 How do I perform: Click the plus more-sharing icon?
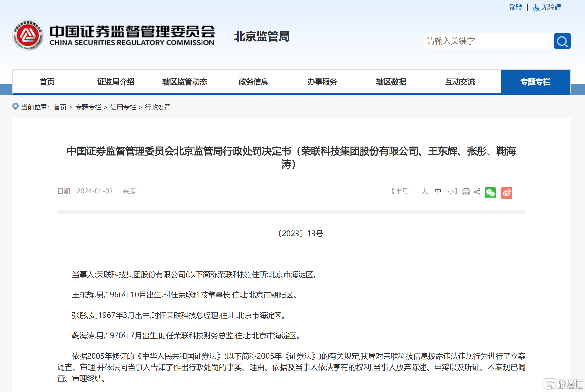(520, 192)
